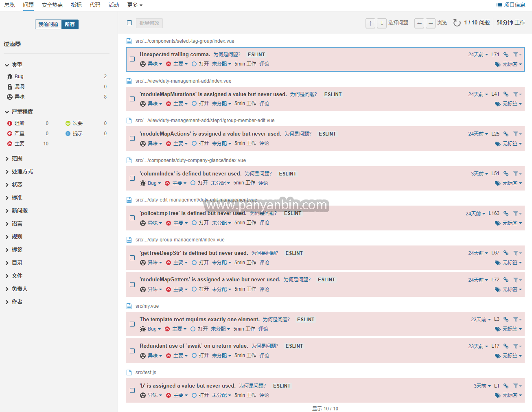Viewport: 532px width, 412px height.
Task: Select the checkbox for 'b' is assigned issue
Action: point(132,390)
